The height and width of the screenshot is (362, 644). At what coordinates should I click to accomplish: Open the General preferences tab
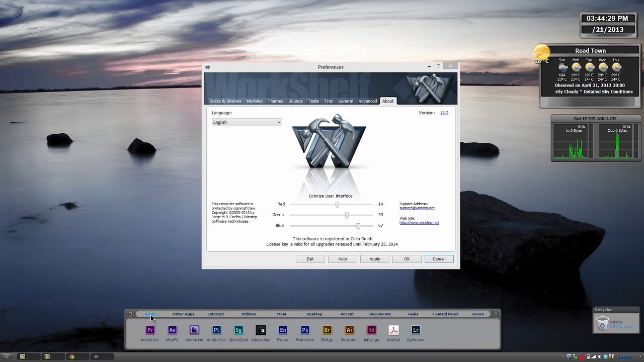(x=346, y=101)
